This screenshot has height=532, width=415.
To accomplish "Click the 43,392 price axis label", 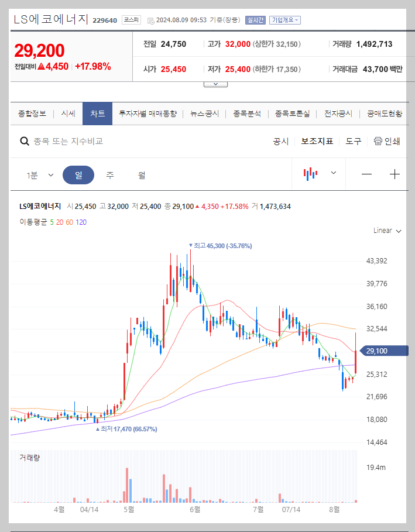I will pos(376,261).
